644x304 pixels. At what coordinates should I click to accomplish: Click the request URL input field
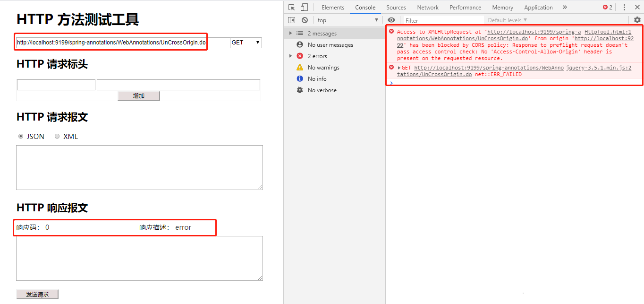[x=123, y=43]
